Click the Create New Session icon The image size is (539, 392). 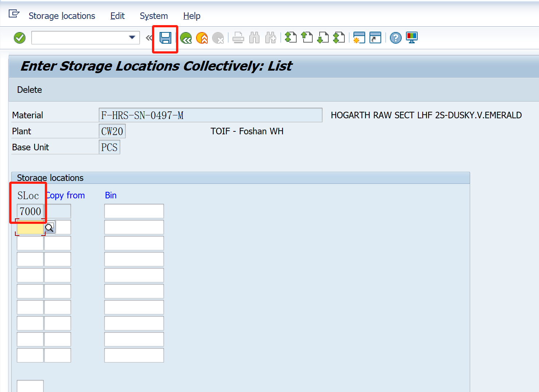click(x=359, y=37)
